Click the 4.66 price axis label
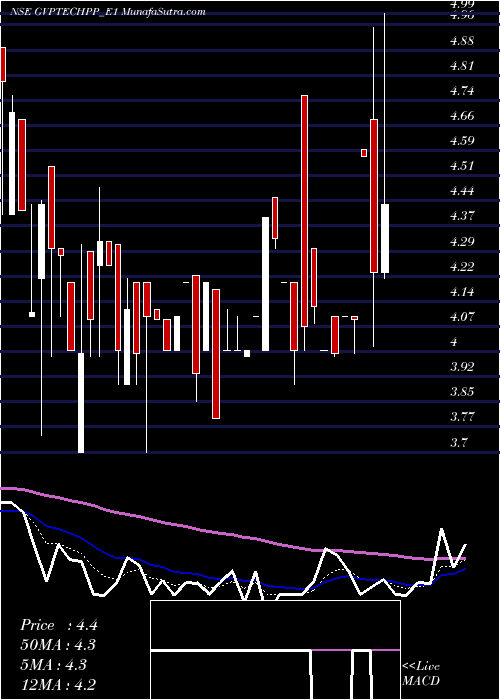This screenshot has height=700, width=500. (461, 116)
